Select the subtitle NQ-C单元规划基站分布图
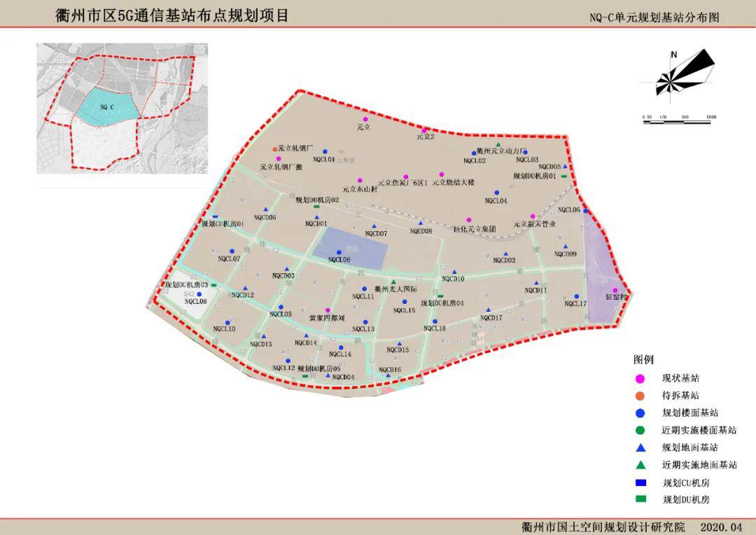Image resolution: width=756 pixels, height=535 pixels. (x=654, y=18)
